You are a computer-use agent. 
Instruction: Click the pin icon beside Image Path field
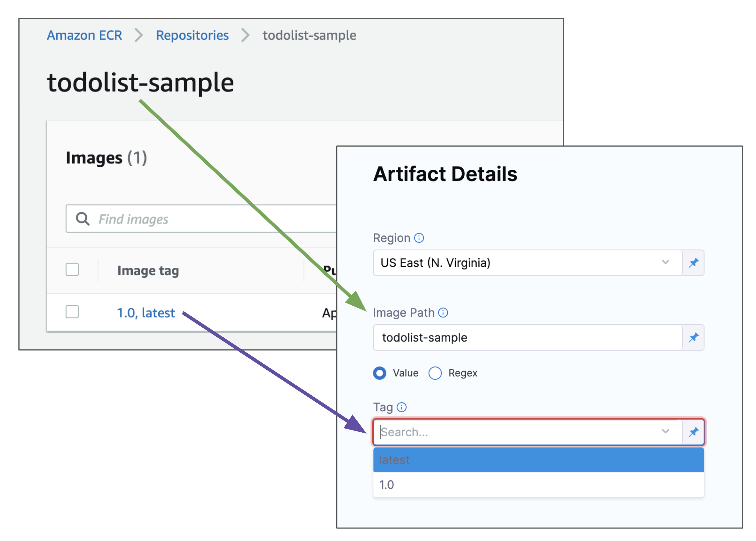(x=693, y=337)
